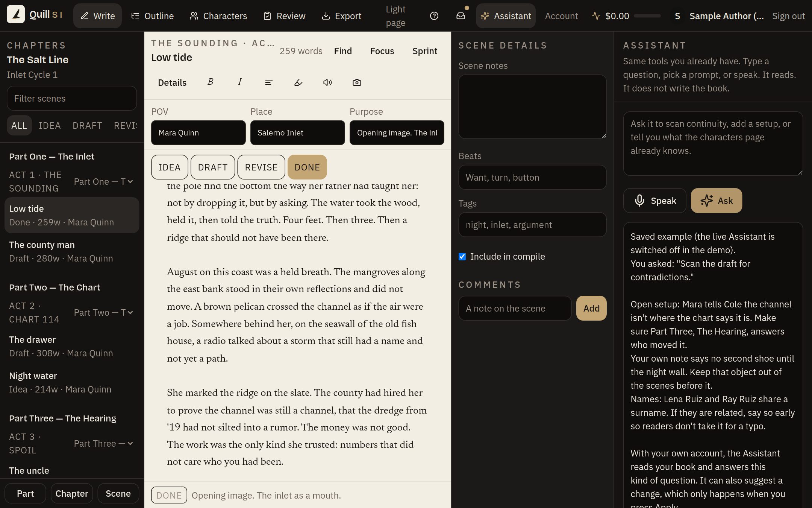Toggle Include in compile checkbox

pos(462,257)
